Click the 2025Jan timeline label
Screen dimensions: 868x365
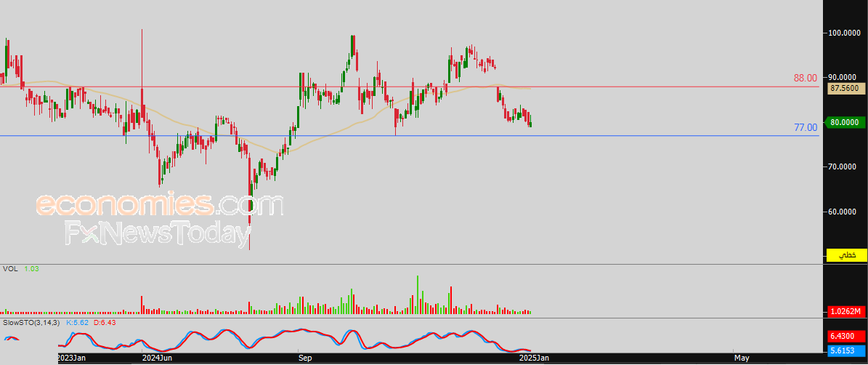point(532,358)
